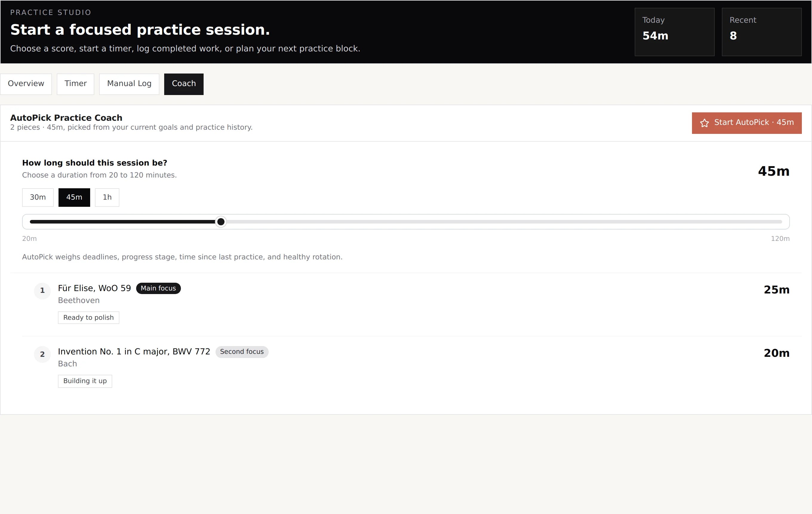Image resolution: width=812 pixels, height=514 pixels.
Task: Click the star icon on Start AutoPick
Action: tap(705, 123)
